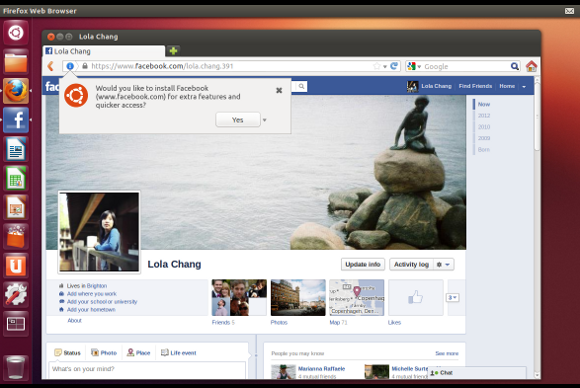Click the Update info button
The width and height of the screenshot is (580, 388).
(363, 264)
